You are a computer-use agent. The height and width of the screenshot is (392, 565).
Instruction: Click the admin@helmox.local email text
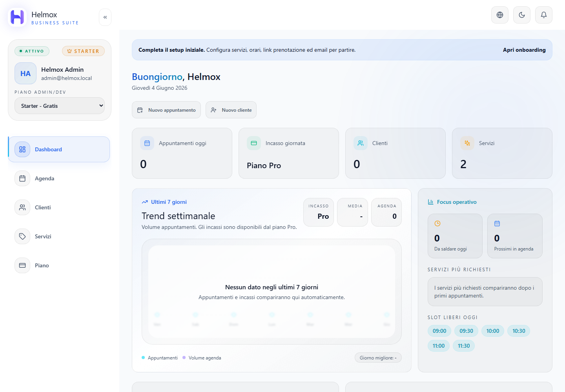pyautogui.click(x=66, y=78)
